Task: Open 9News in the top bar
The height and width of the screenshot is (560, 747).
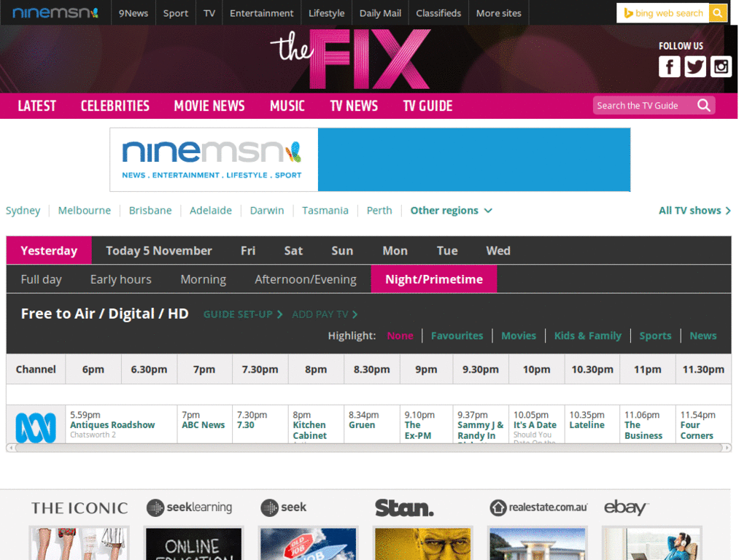Action: (x=133, y=13)
